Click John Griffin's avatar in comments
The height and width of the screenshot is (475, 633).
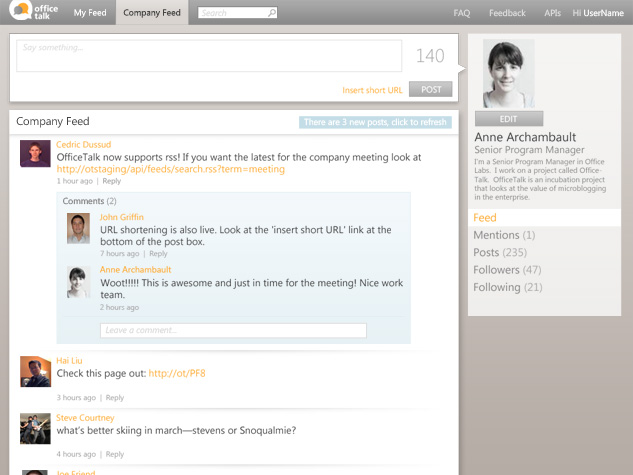78,228
